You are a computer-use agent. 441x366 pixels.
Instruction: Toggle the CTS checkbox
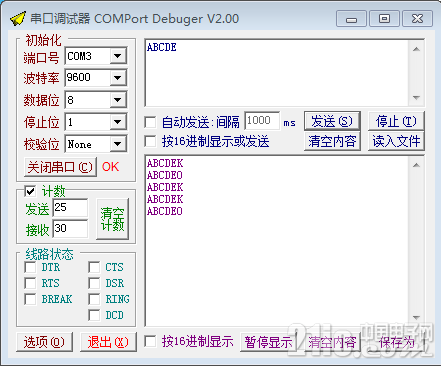[94, 267]
